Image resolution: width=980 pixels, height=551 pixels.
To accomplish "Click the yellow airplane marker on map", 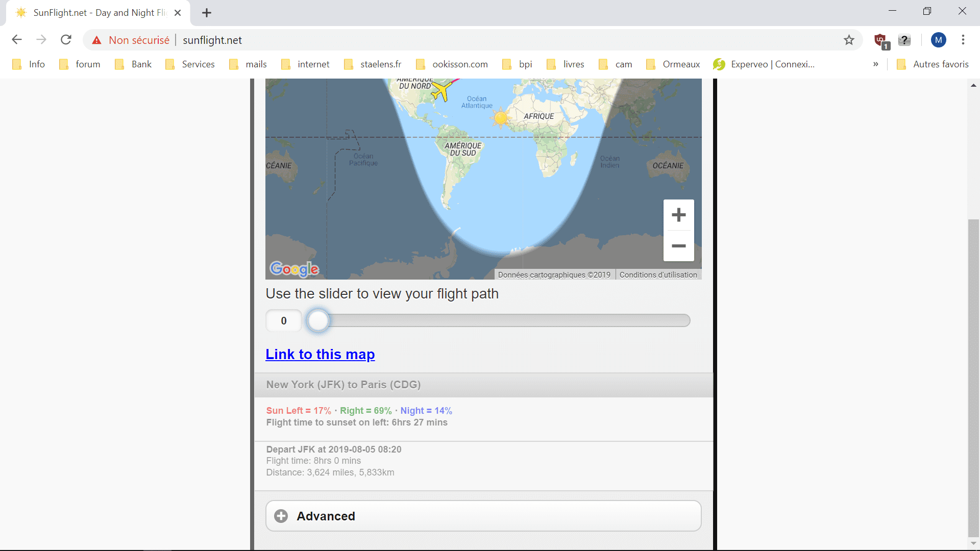I will pyautogui.click(x=442, y=91).
